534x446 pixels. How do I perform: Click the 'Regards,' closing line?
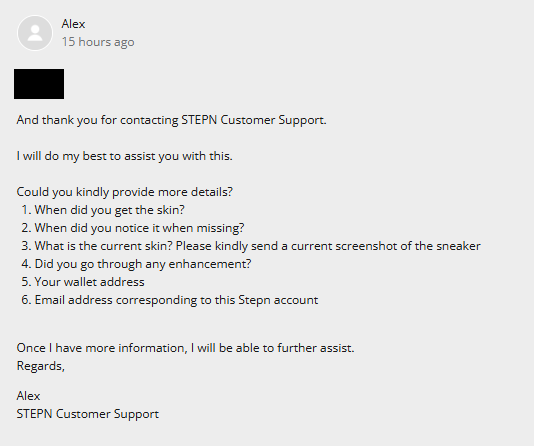point(41,366)
